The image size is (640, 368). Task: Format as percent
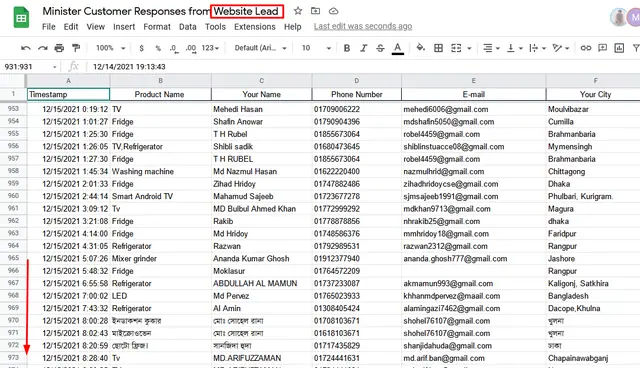pyautogui.click(x=158, y=48)
